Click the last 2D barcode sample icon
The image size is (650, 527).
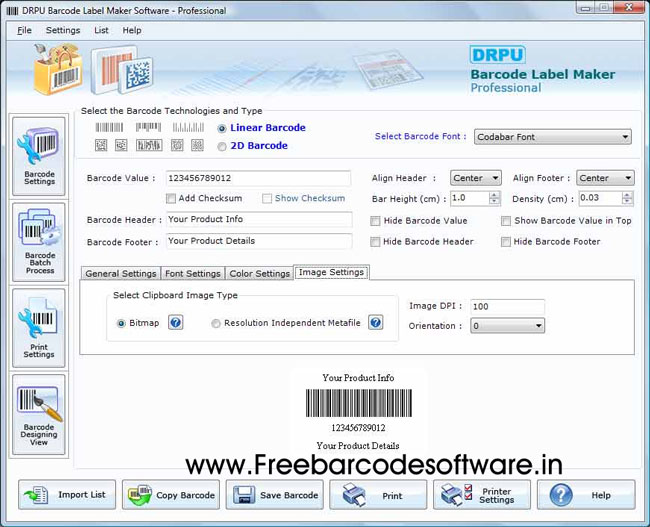(197, 145)
